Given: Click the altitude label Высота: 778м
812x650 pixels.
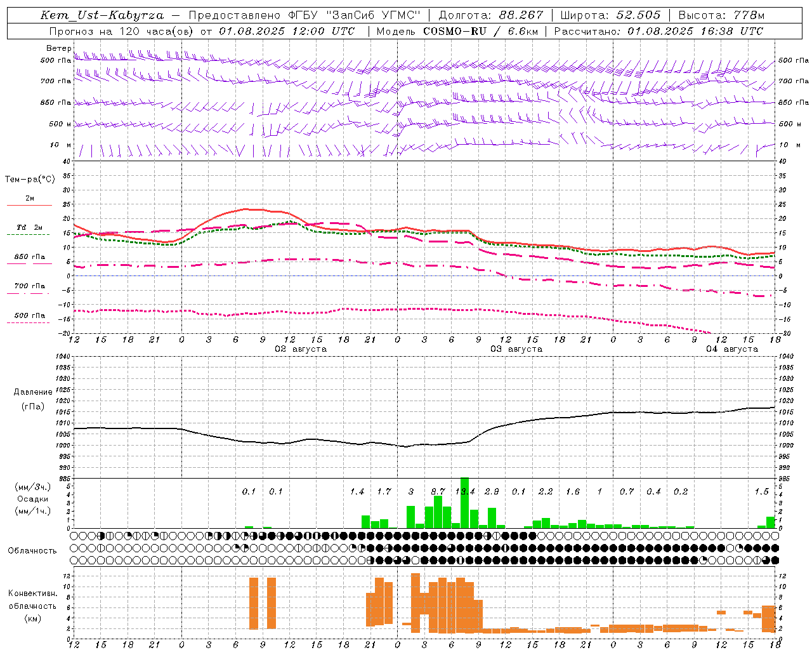Looking at the screenshot, I should tap(721, 15).
